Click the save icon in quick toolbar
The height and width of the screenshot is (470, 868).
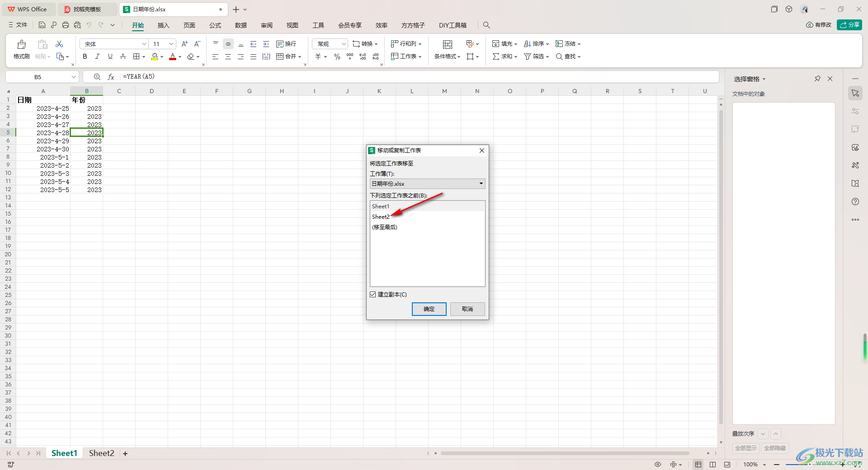(42, 25)
